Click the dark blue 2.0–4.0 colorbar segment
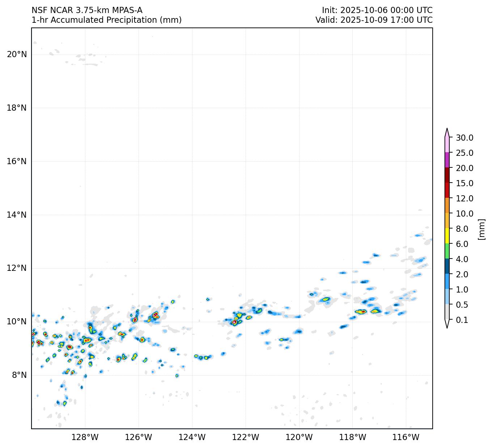This screenshot has height=448, width=492. click(447, 266)
